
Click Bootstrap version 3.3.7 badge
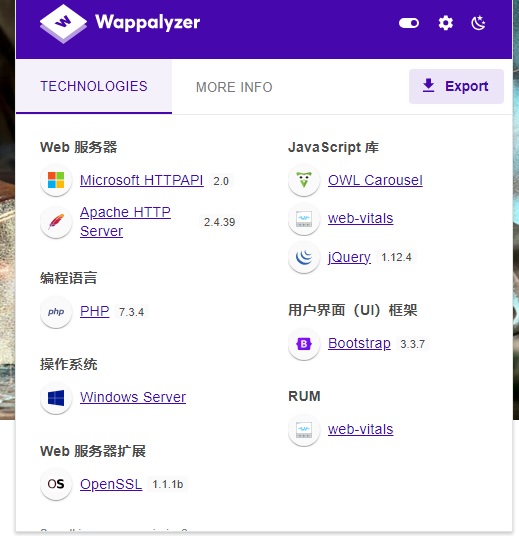[x=412, y=344]
